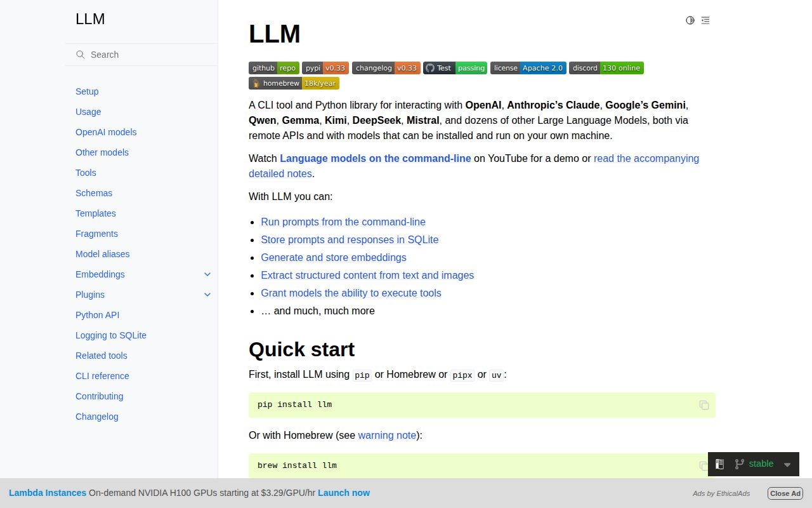The image size is (812, 508).
Task: Click the Launch now ad link
Action: point(344,493)
